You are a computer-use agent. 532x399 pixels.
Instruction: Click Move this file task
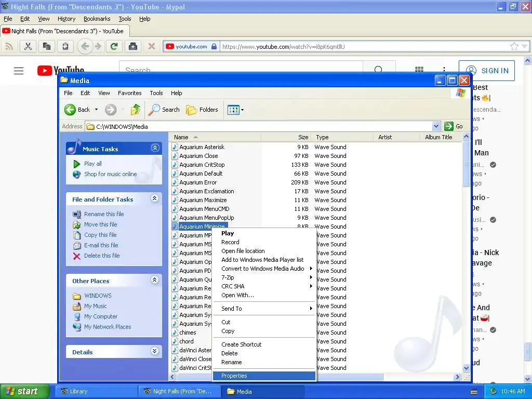(x=100, y=224)
